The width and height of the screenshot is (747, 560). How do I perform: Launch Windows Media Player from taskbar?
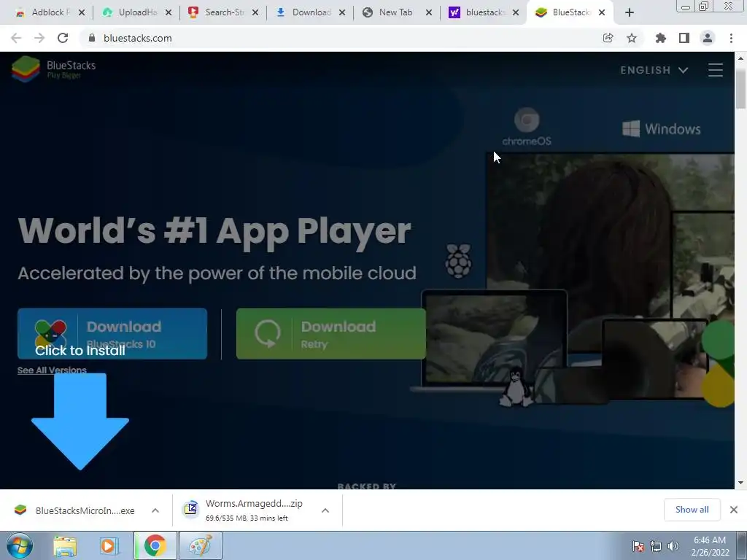(109, 546)
